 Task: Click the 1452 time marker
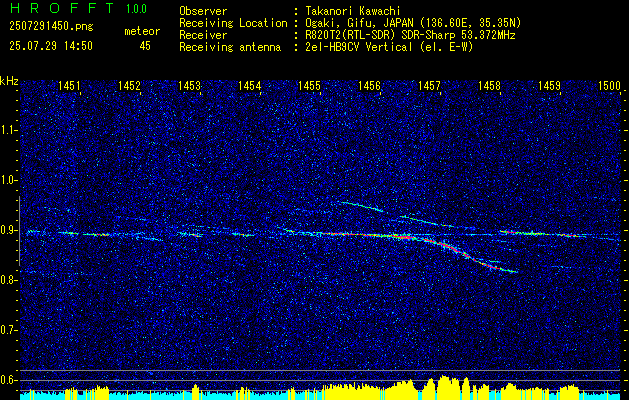click(129, 86)
